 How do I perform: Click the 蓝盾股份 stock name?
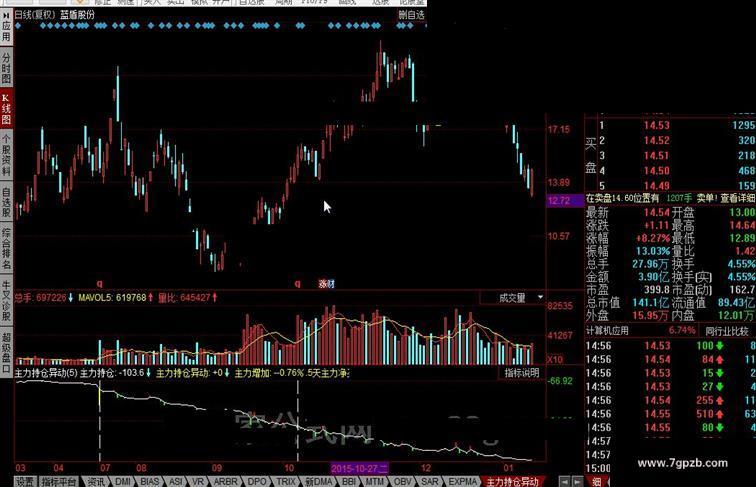pos(77,15)
